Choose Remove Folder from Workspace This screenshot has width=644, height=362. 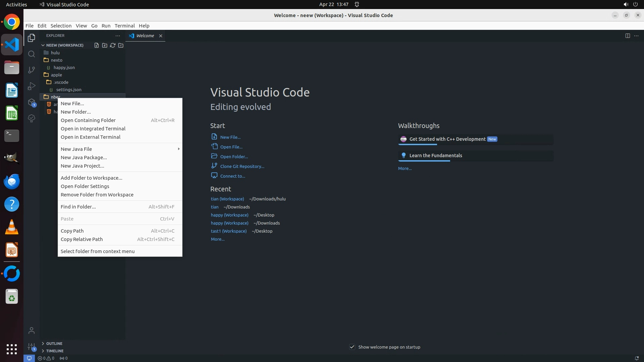[x=97, y=195]
